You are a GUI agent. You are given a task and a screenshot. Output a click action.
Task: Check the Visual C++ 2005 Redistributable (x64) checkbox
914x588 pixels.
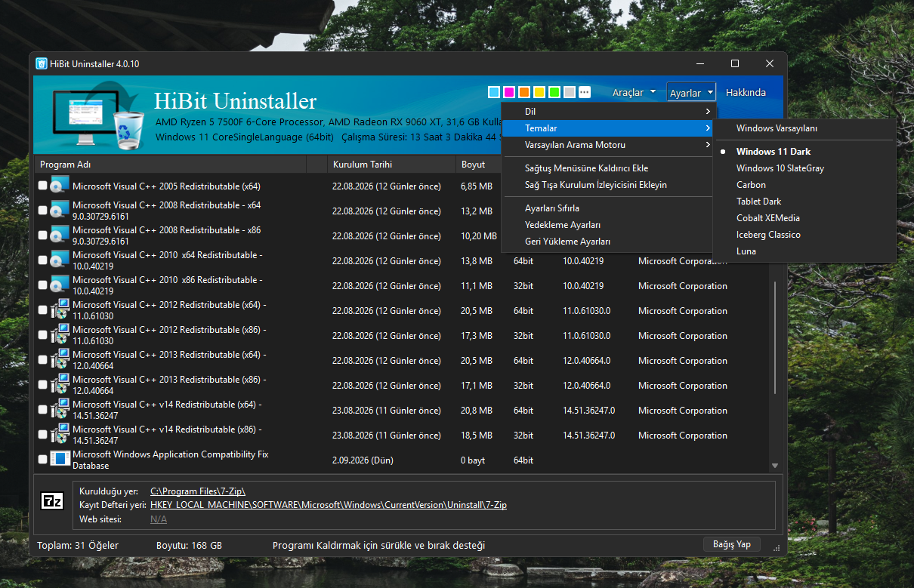42,186
